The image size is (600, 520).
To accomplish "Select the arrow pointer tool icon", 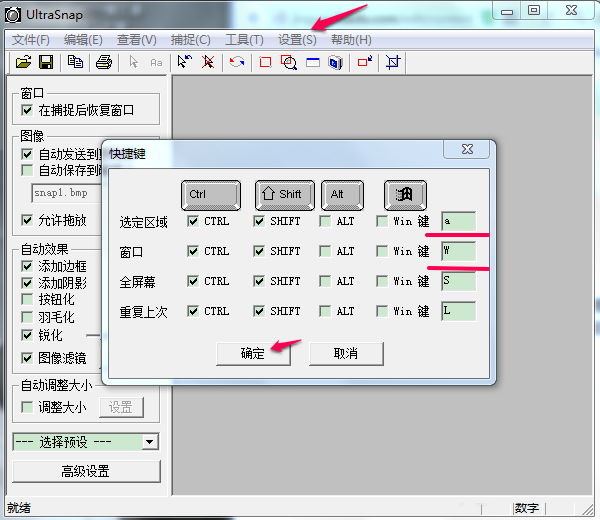I will pyautogui.click(x=133, y=62).
